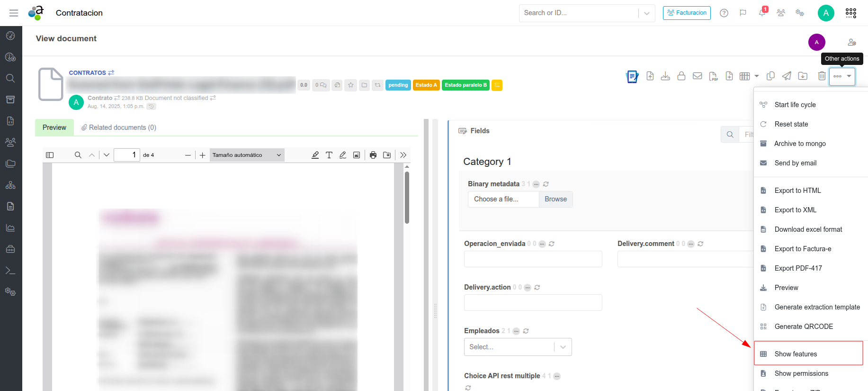Toggle the favorite star on document
Viewport: 868px width, 391px height.
351,85
